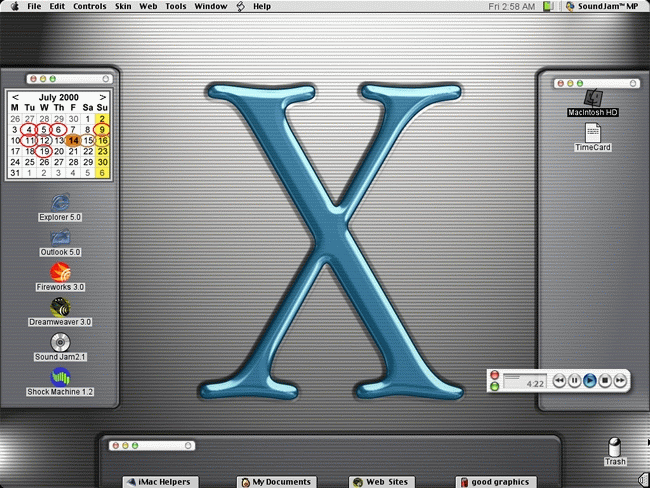Open the Sound Jam 2.1 disc icon

(x=60, y=342)
